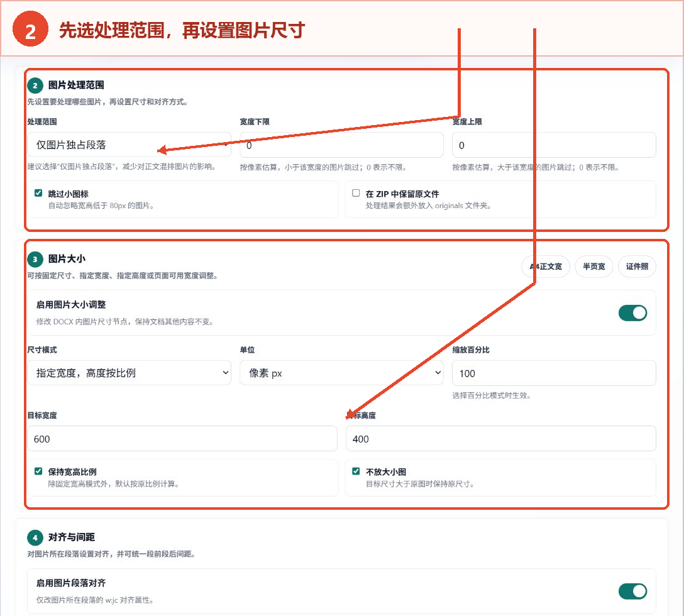Click the 图片大小 section heading

67,259
